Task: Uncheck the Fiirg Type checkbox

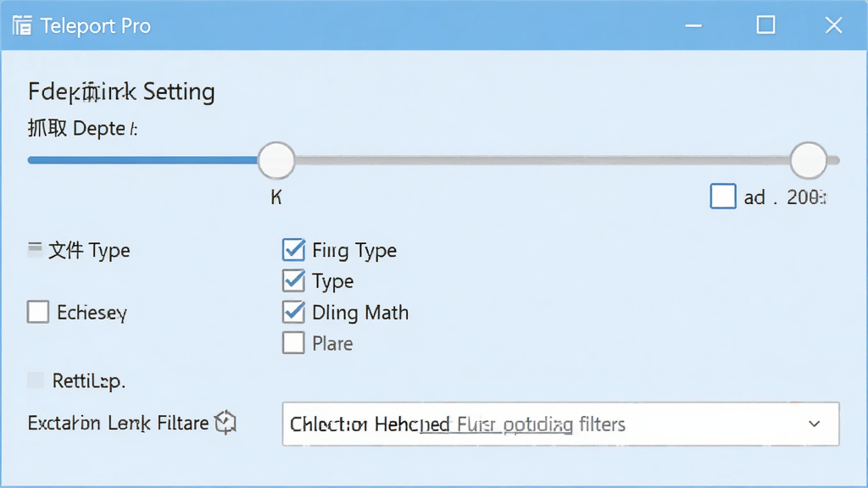Action: (293, 250)
